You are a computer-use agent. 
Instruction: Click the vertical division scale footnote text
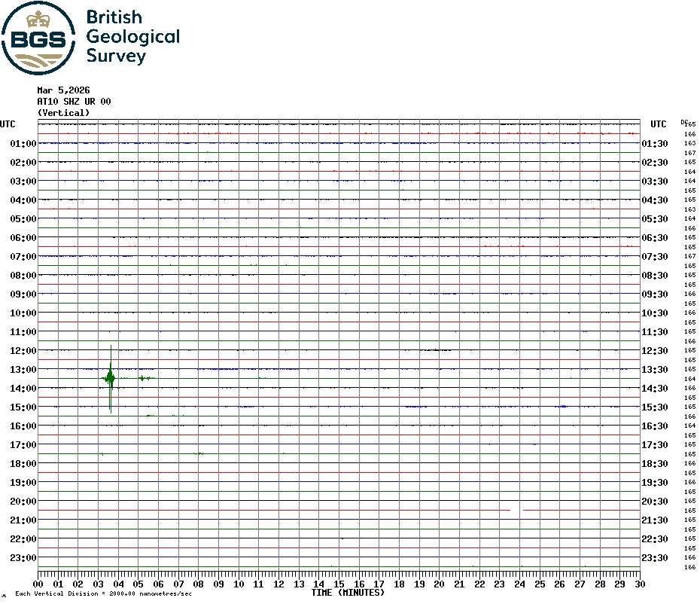pyautogui.click(x=103, y=594)
